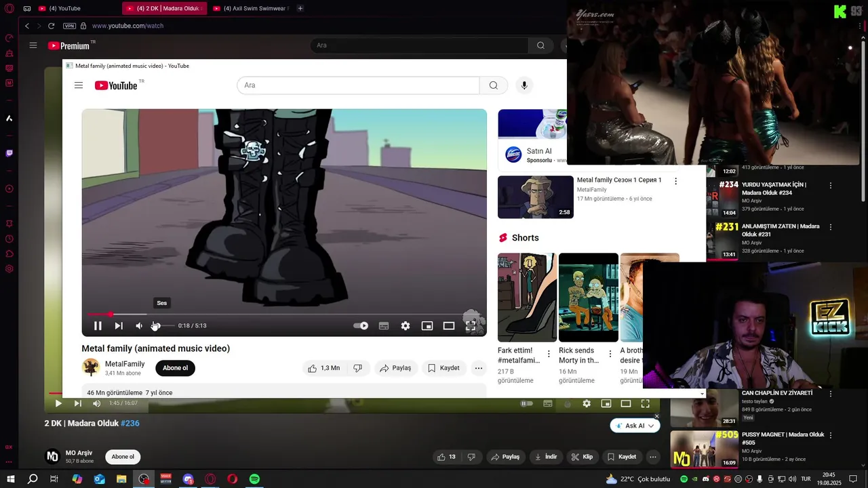Skip to next video in Metal family player

pyautogui.click(x=119, y=326)
